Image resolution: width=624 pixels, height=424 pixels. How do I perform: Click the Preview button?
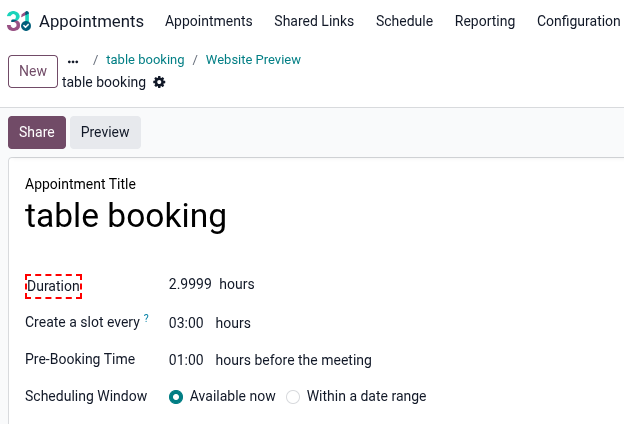pos(105,132)
